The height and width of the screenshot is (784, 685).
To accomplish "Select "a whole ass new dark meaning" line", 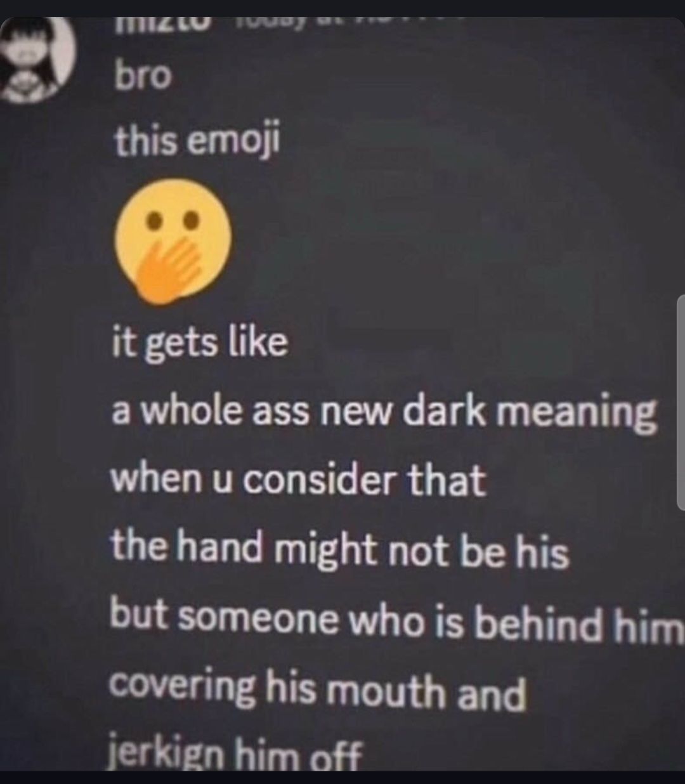I will (x=384, y=412).
